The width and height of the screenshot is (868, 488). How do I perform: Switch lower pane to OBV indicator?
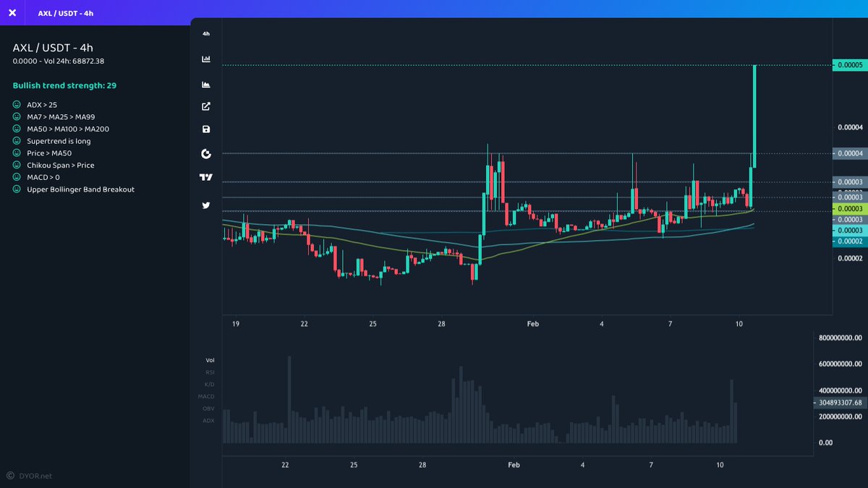tap(209, 408)
